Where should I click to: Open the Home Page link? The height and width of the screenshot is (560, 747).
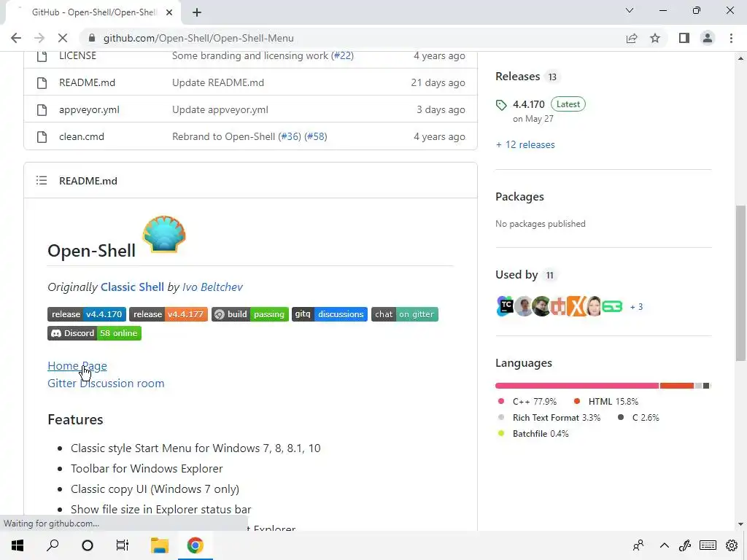[x=77, y=366]
